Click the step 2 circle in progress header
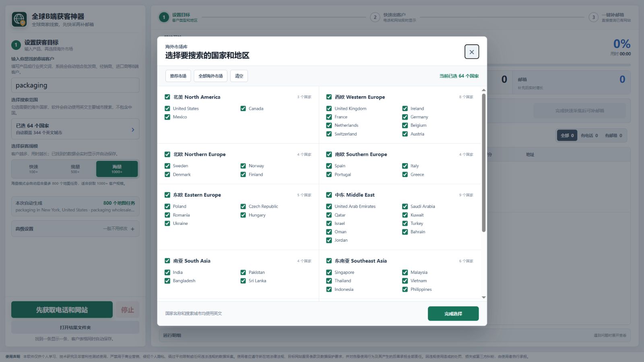 pos(375,17)
